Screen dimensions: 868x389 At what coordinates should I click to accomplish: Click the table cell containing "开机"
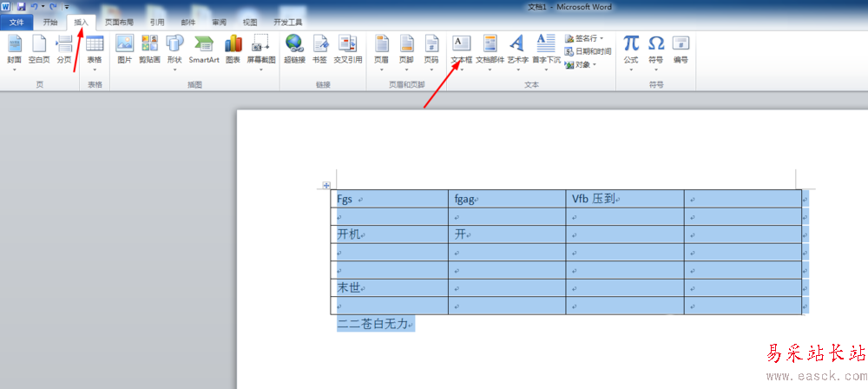(389, 234)
